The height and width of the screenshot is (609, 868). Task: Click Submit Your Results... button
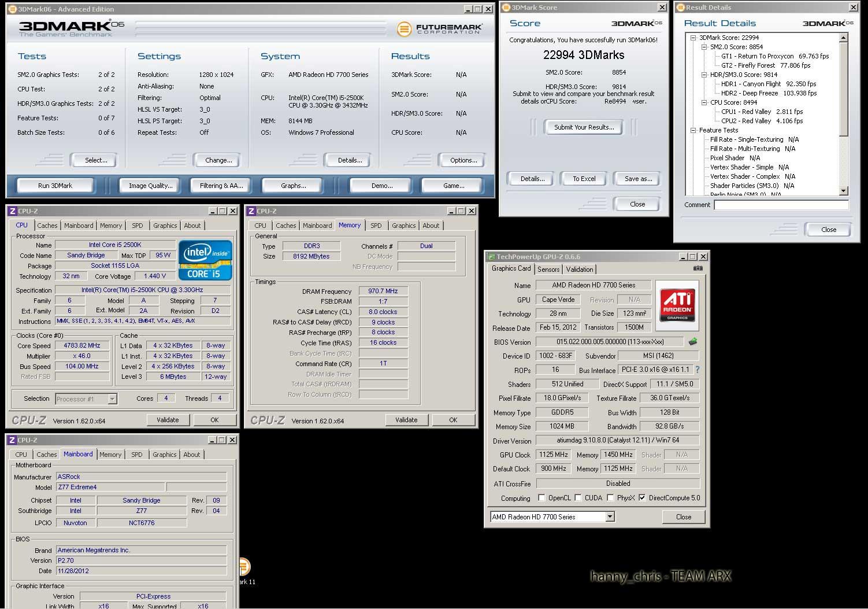tap(584, 127)
